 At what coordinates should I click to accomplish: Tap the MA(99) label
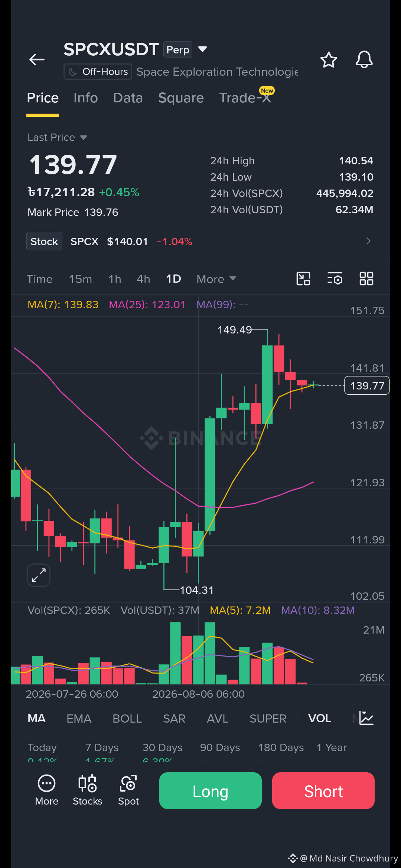[223, 305]
